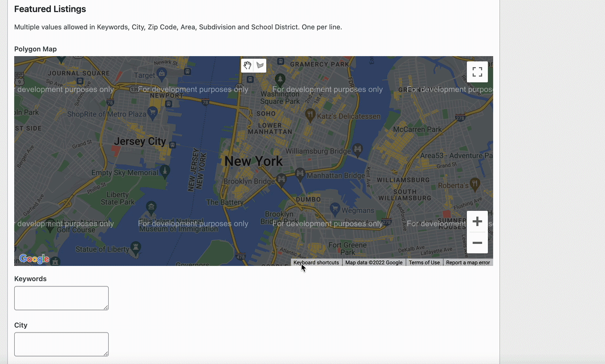Open the Google logo link on map
Viewport: 605px width, 364px height.
(x=34, y=259)
